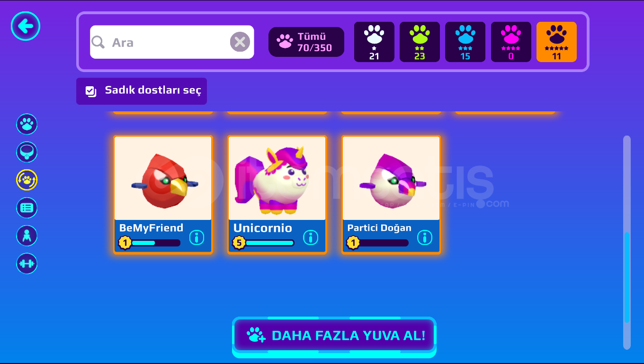
Task: Filter by one-star white paw (21)
Action: [x=374, y=42]
